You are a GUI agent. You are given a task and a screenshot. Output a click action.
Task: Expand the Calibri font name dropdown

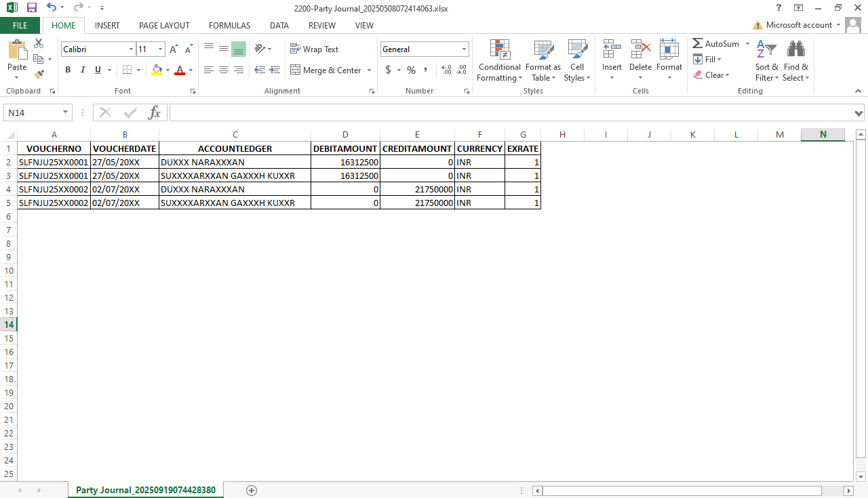pyautogui.click(x=131, y=49)
